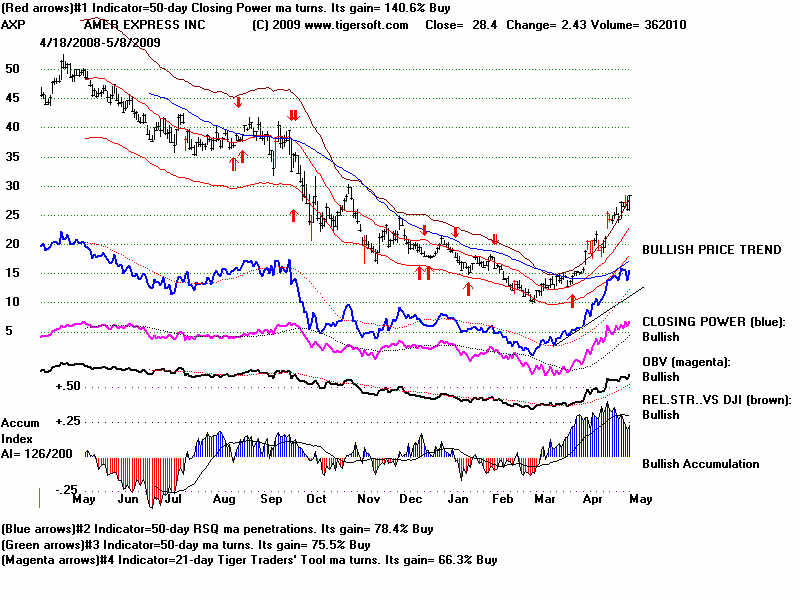Click the red down arrow in early December
This screenshot has width=800, height=600.
(425, 230)
